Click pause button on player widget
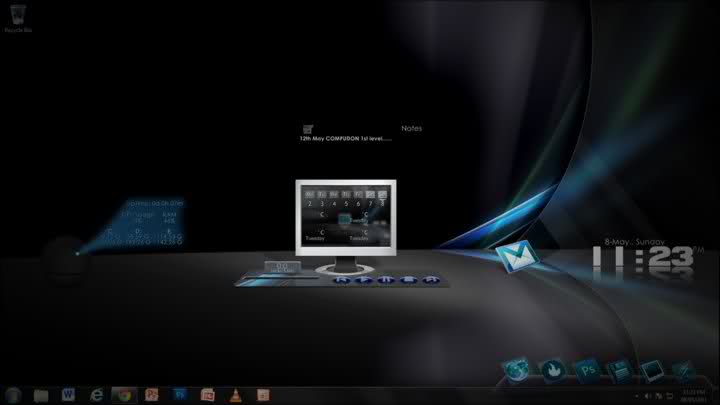 (x=386, y=279)
